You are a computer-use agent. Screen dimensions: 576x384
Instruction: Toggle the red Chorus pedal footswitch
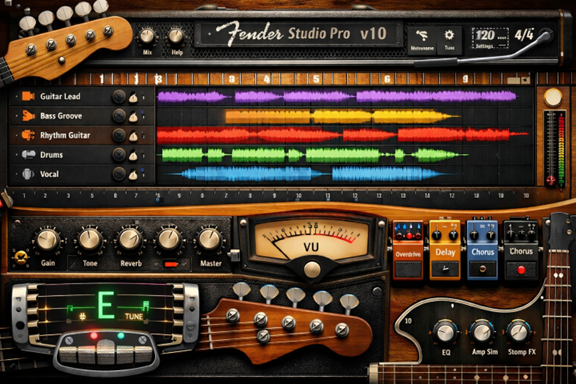click(x=521, y=270)
